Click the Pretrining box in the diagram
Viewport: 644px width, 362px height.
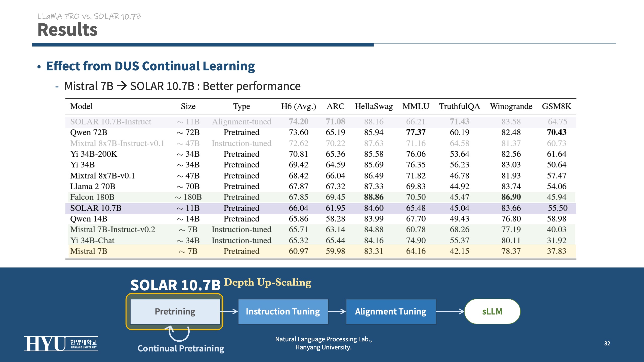175,311
